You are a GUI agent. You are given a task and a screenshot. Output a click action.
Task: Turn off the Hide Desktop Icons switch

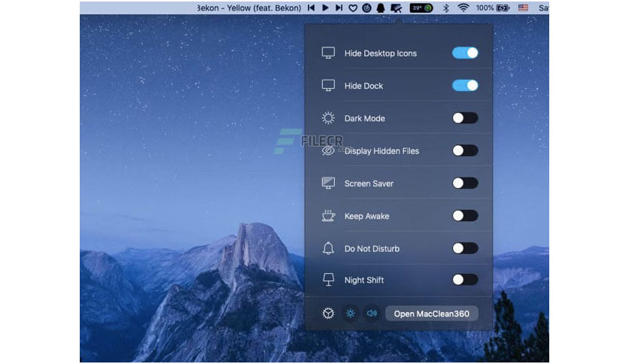(x=465, y=53)
